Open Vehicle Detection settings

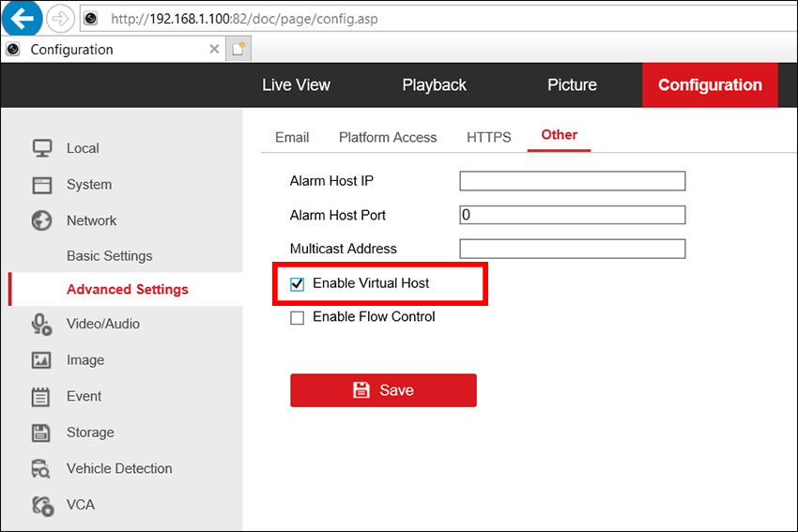[119, 468]
